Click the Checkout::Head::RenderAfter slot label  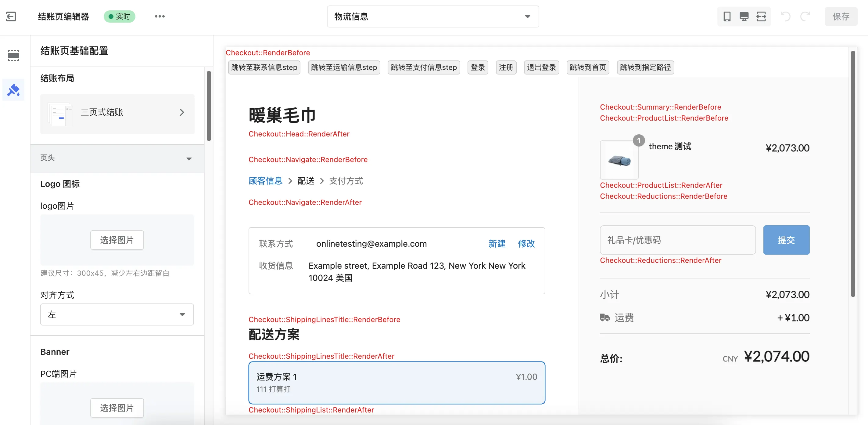[299, 134]
